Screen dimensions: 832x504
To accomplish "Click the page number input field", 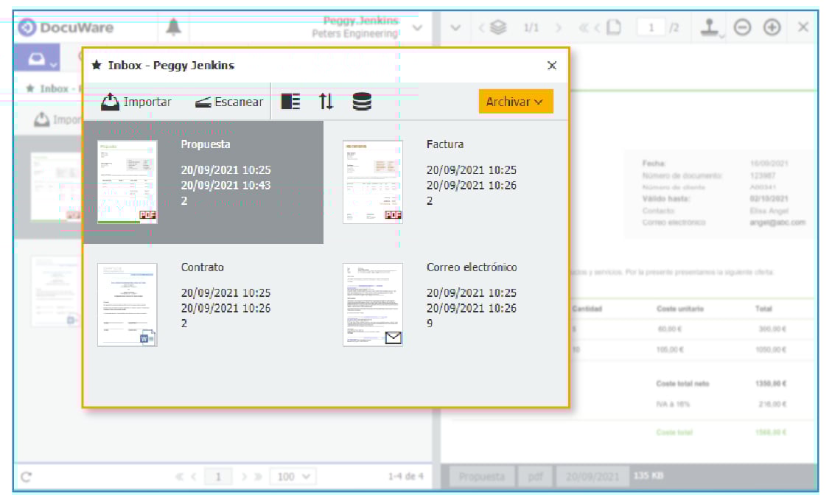I will coord(651,28).
